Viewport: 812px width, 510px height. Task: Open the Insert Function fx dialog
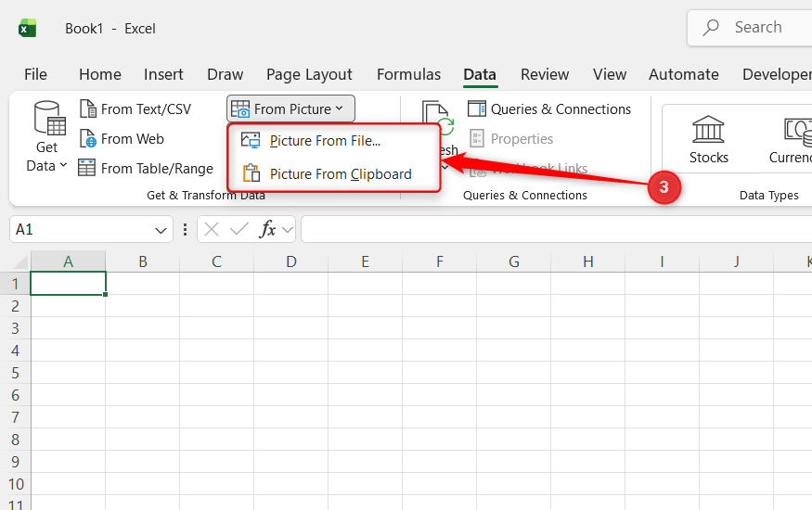coord(267,229)
